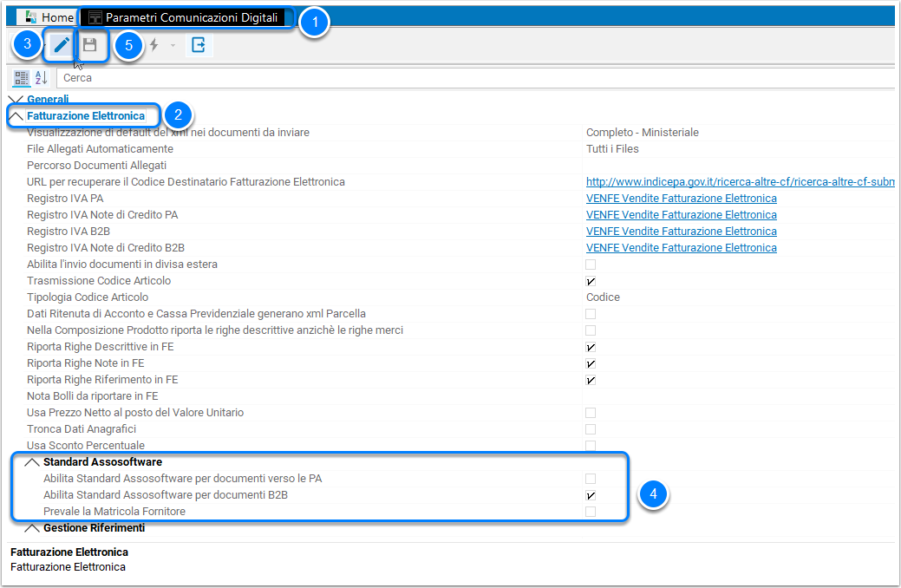Enable Usa Prezzo Netto al posto del Valore Unitario

[591, 413]
